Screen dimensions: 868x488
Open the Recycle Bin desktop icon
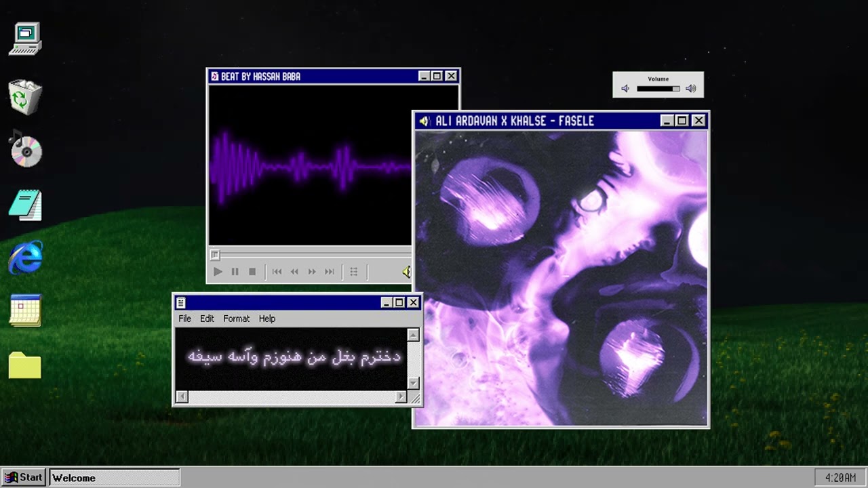click(25, 97)
